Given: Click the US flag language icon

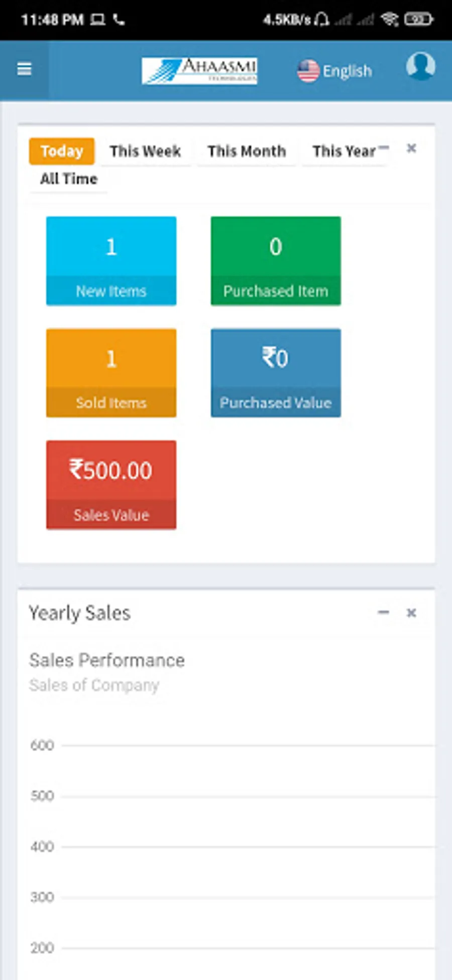Looking at the screenshot, I should tap(308, 71).
